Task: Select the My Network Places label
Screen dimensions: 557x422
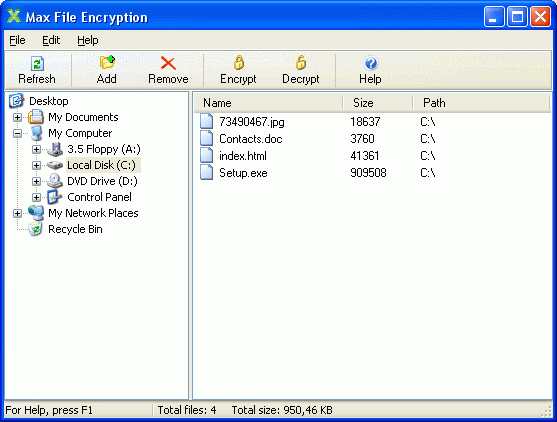Action: click(x=93, y=213)
